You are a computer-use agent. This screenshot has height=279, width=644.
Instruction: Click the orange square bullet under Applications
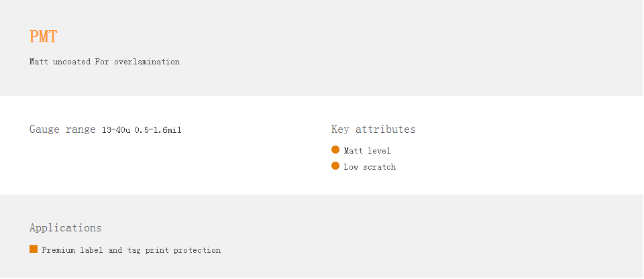[34, 249]
